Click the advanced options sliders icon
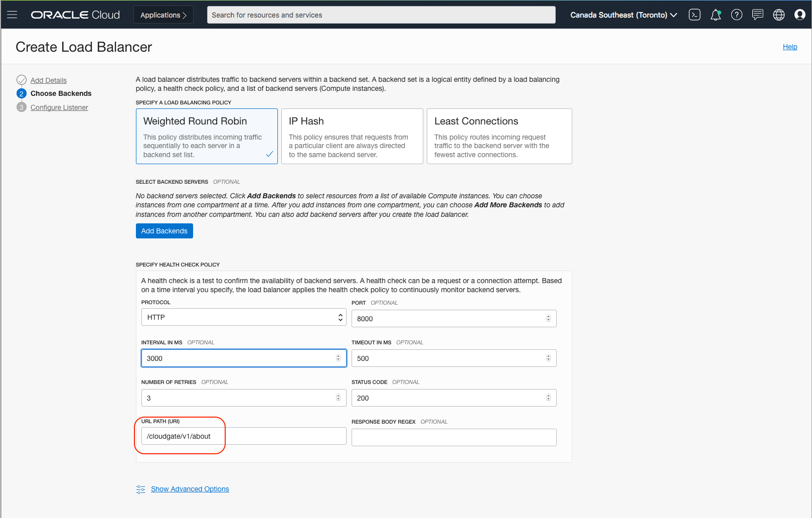 140,489
